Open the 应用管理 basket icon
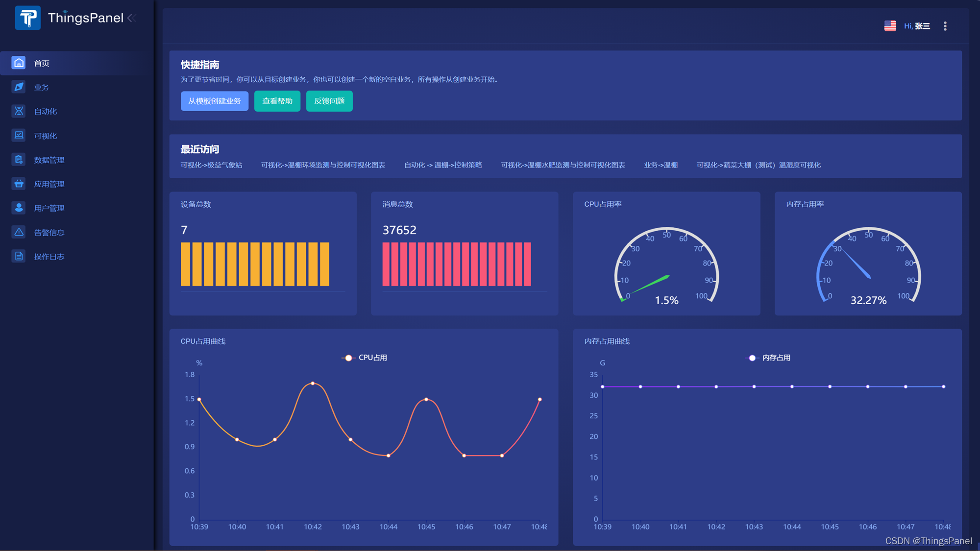The width and height of the screenshot is (980, 551). [19, 184]
